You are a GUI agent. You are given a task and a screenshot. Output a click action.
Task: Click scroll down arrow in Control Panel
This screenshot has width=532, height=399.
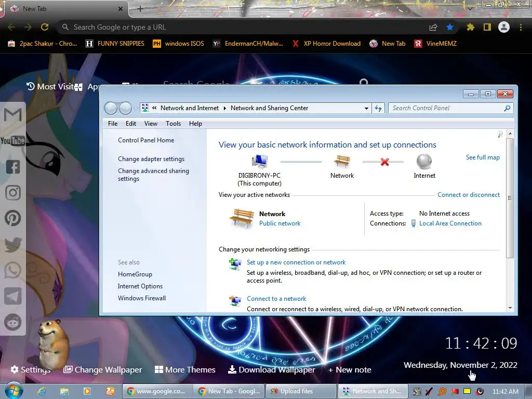pos(510,308)
